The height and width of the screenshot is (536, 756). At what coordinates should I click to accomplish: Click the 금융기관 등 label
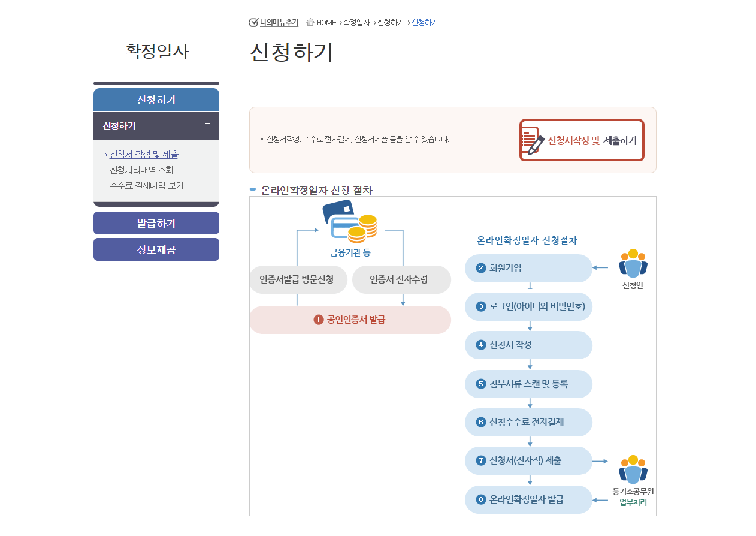point(350,252)
